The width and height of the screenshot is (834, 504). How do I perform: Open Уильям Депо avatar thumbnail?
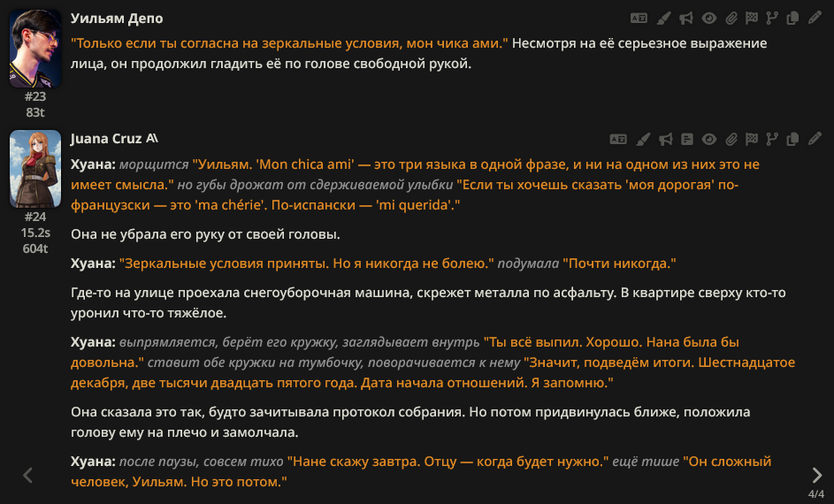(x=35, y=49)
